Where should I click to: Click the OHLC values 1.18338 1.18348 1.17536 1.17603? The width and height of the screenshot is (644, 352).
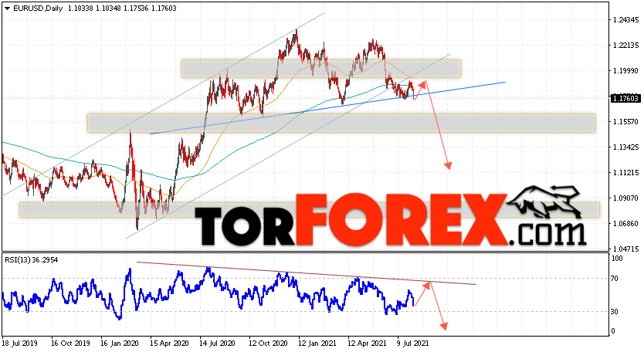pos(122,8)
